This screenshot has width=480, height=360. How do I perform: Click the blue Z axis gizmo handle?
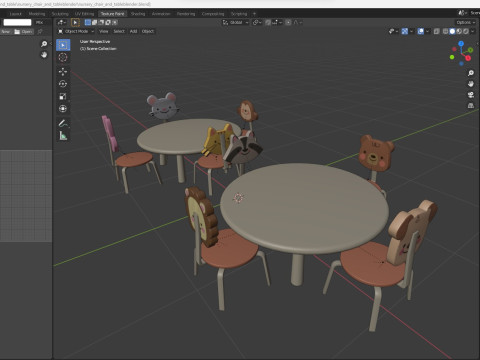pos(461,44)
